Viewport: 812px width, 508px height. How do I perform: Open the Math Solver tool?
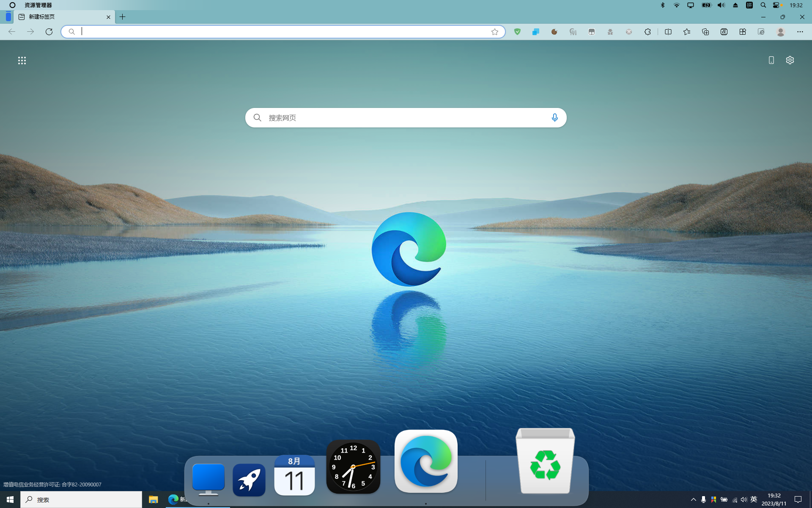click(724, 32)
